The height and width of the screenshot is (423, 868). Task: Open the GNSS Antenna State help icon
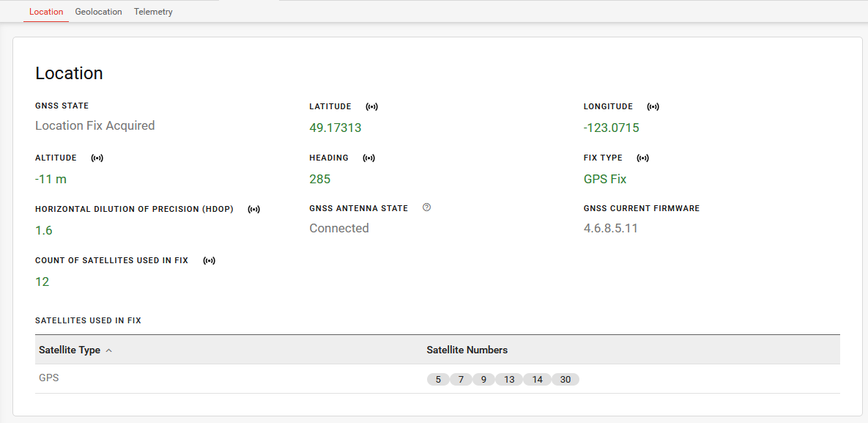[x=427, y=207]
